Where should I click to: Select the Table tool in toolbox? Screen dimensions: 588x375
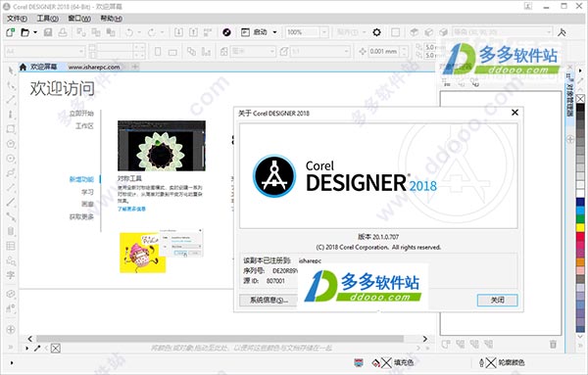[11, 246]
